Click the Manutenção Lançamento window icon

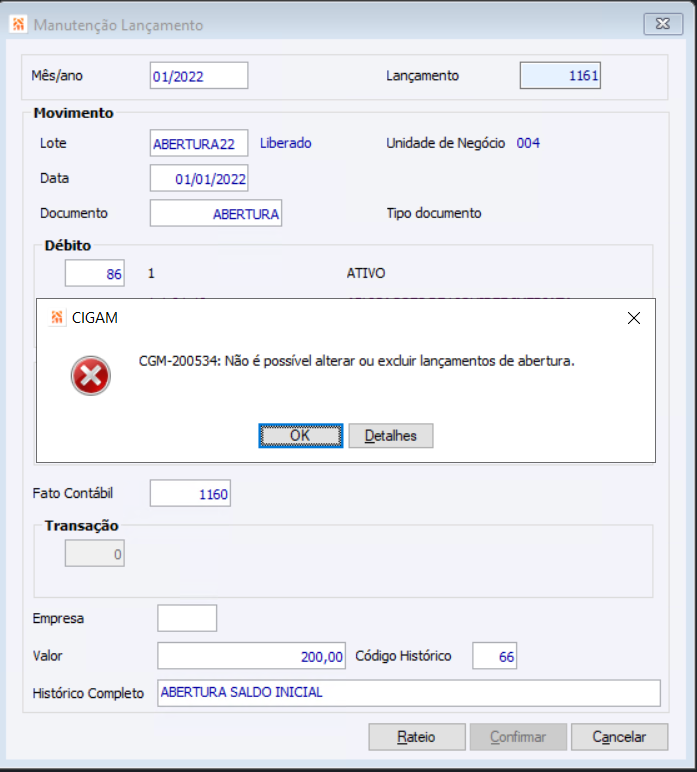(19, 24)
